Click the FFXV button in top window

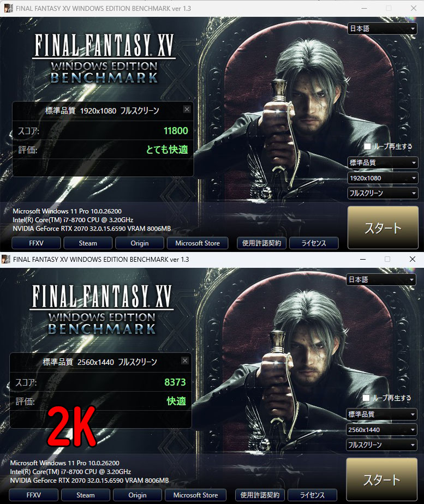pos(36,243)
